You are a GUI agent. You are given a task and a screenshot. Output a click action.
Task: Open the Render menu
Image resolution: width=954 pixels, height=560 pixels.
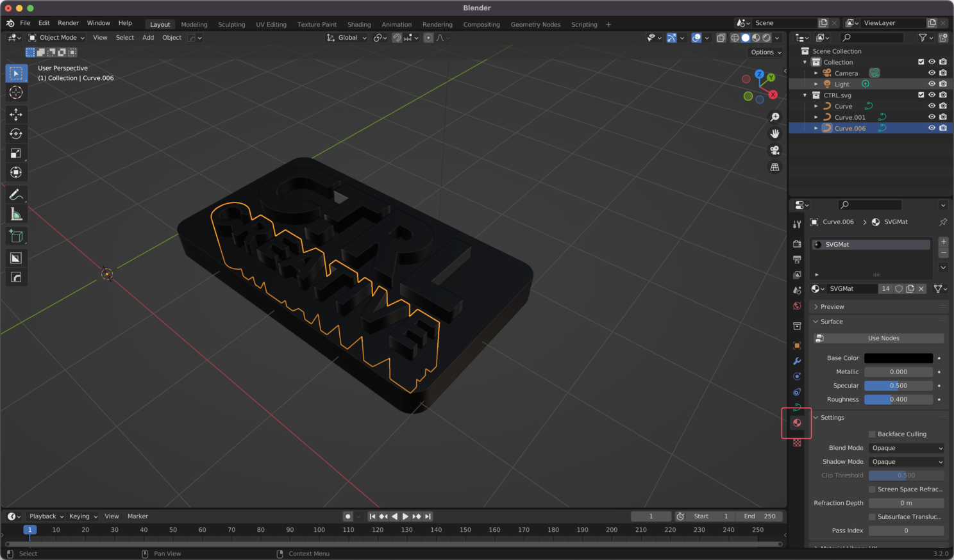point(68,23)
